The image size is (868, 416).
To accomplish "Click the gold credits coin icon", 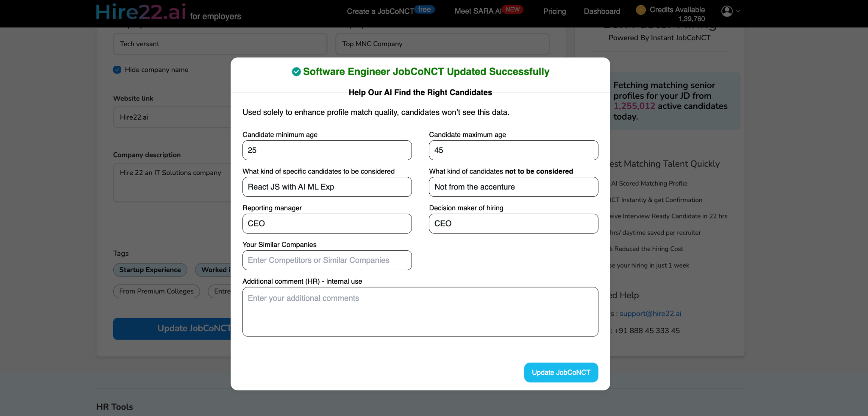I will click(x=640, y=10).
